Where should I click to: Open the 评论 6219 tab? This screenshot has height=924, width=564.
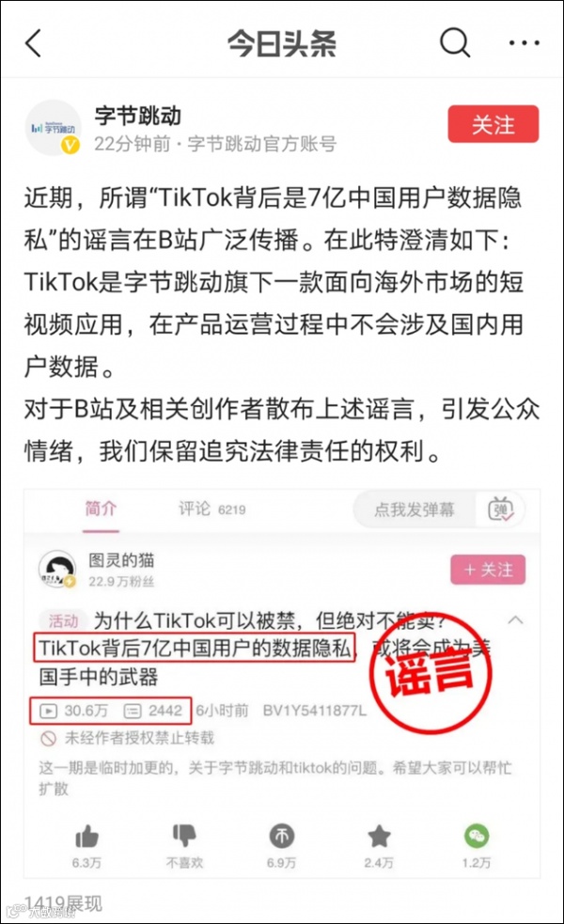tap(212, 509)
